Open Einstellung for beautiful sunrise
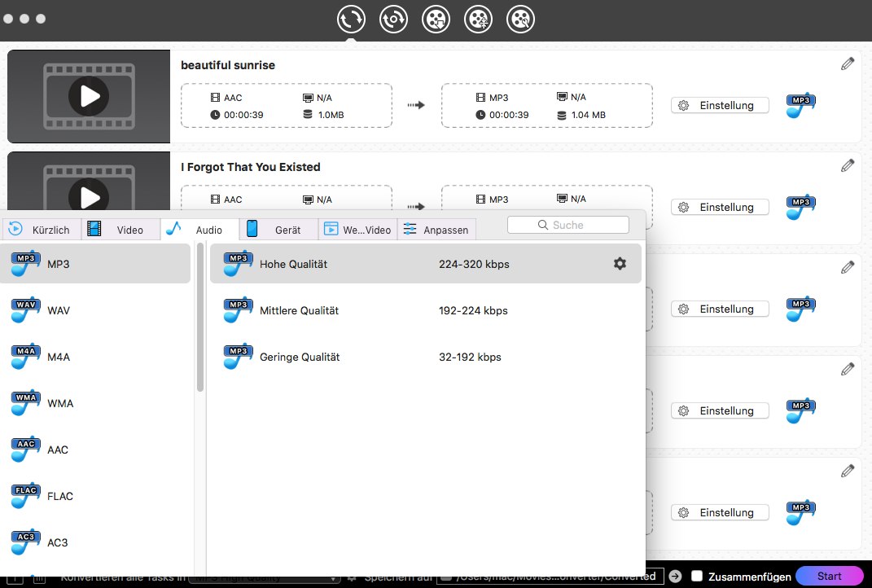The height and width of the screenshot is (588, 872). 720,105
